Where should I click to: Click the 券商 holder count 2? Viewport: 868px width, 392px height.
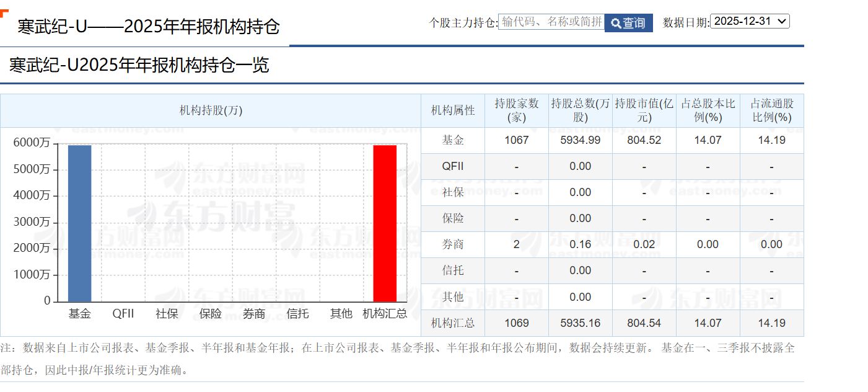[x=517, y=244]
